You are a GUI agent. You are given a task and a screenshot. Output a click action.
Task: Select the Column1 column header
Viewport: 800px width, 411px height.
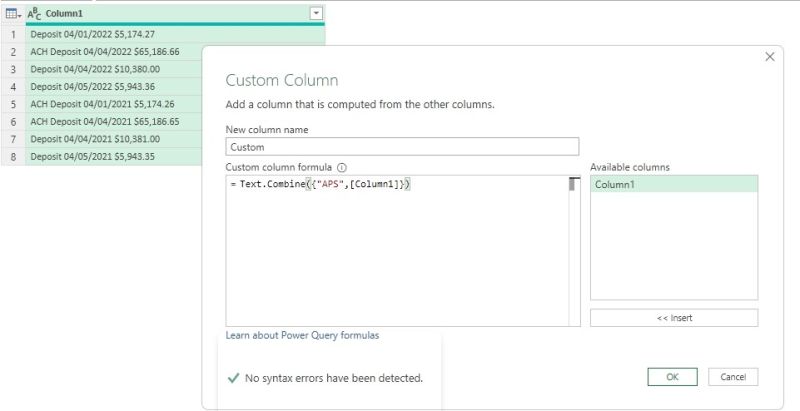coord(175,14)
